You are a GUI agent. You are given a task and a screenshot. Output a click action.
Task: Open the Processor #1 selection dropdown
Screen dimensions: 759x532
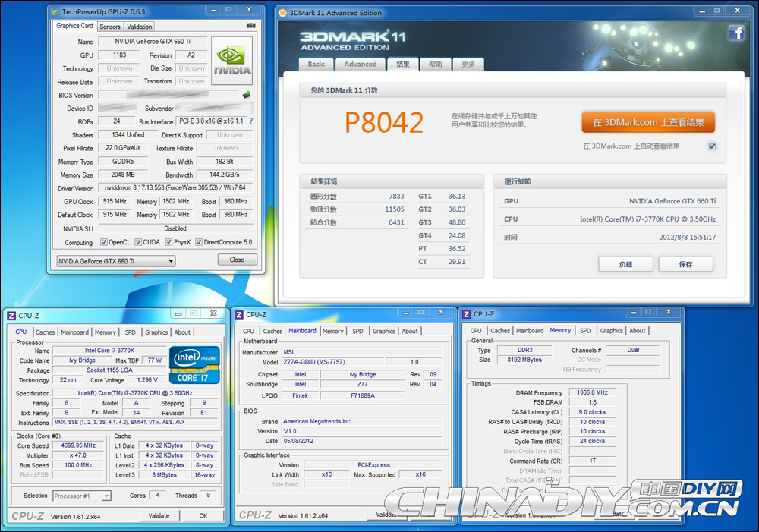[82, 496]
